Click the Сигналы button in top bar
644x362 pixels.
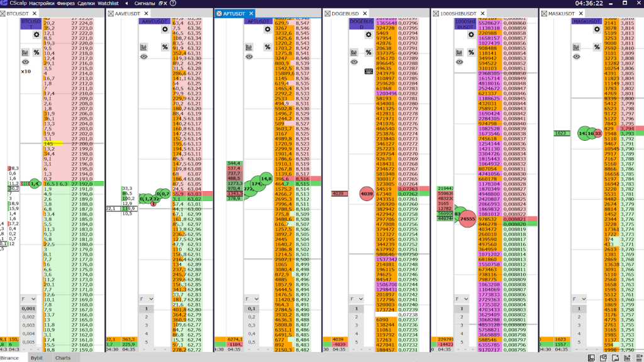(x=145, y=3)
